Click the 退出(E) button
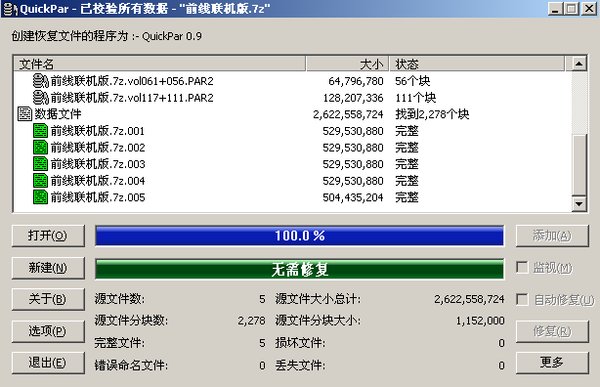Image resolution: width=600 pixels, height=387 pixels. (x=48, y=363)
